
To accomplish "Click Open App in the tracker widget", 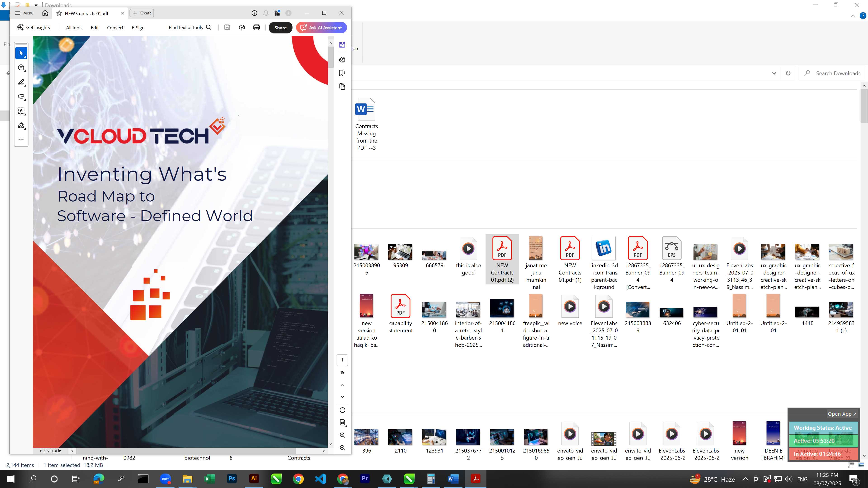I will coord(842,414).
